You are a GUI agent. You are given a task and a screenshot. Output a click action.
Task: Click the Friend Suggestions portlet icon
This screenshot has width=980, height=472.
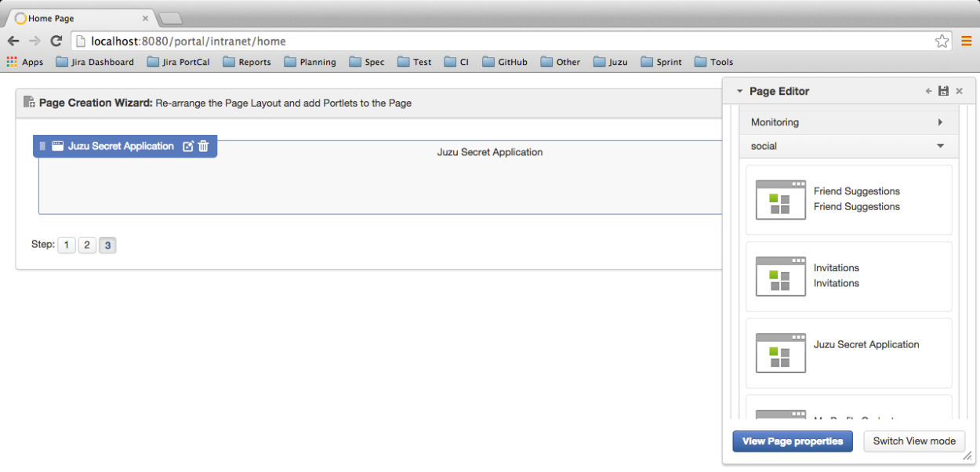(780, 200)
